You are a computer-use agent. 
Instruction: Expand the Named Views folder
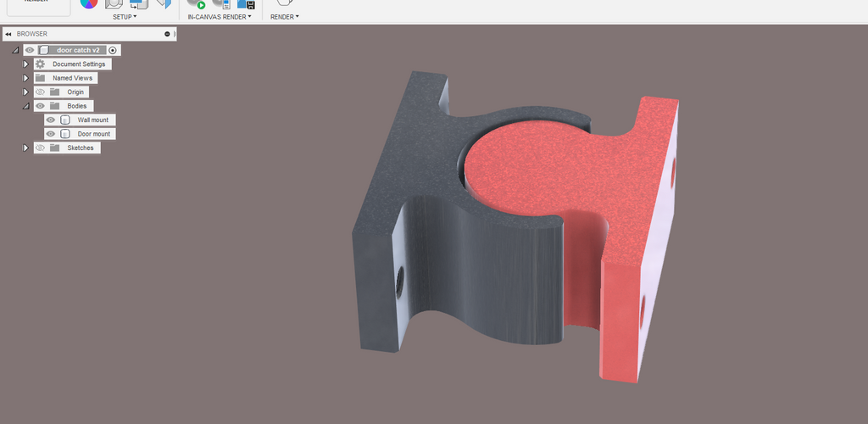click(25, 78)
